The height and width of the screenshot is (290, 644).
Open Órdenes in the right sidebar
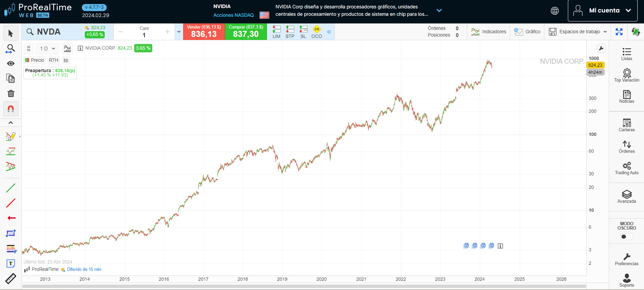coord(627,147)
